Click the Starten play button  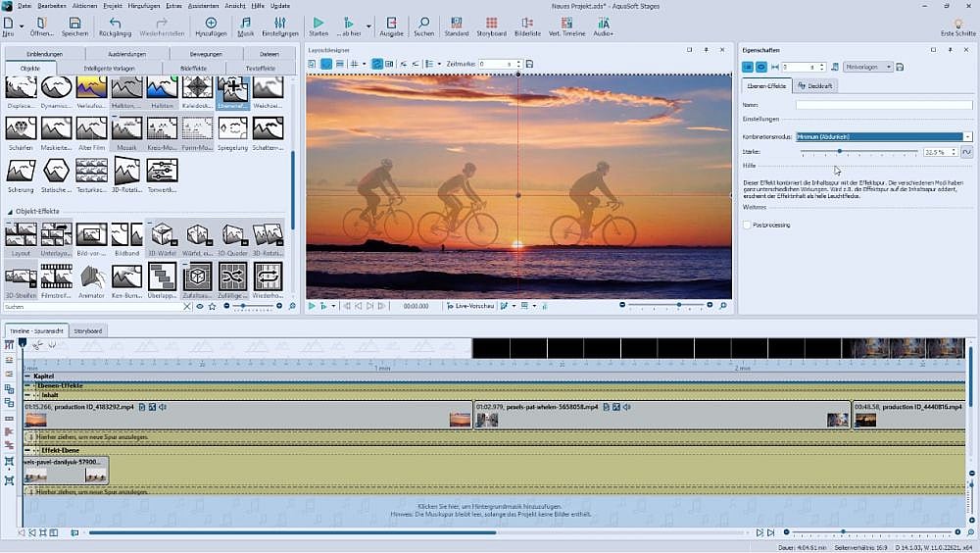coord(318,26)
